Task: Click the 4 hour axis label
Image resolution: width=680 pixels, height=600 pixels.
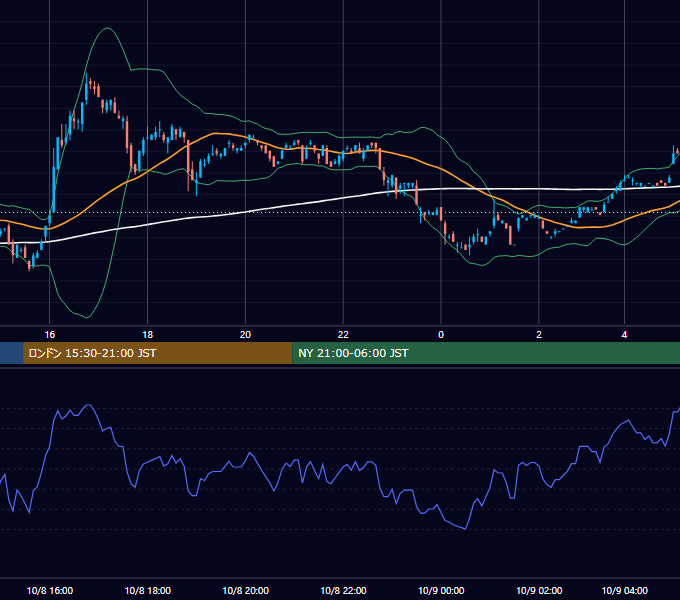Action: [x=624, y=335]
